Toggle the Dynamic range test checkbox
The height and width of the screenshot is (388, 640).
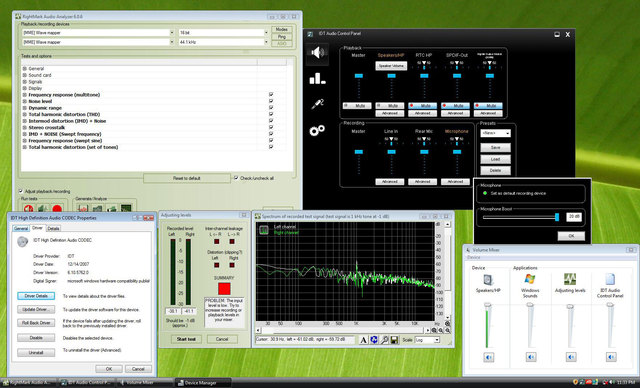tap(271, 108)
